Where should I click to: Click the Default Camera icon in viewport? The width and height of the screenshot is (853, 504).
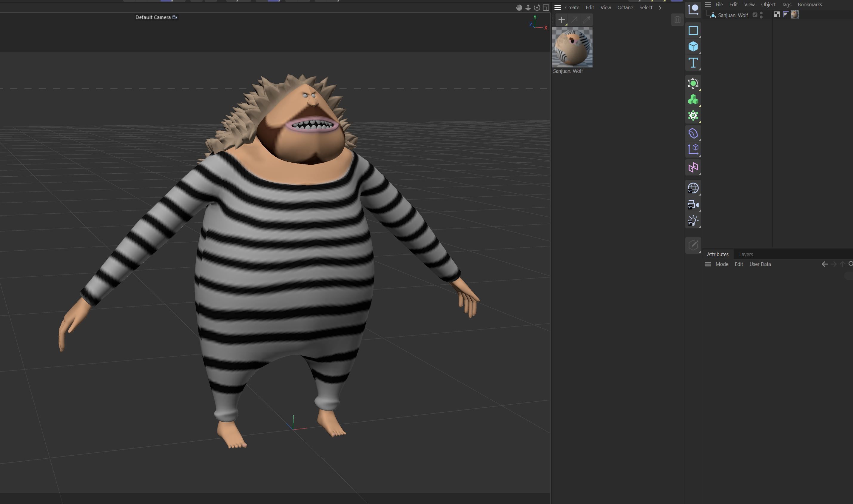(175, 17)
